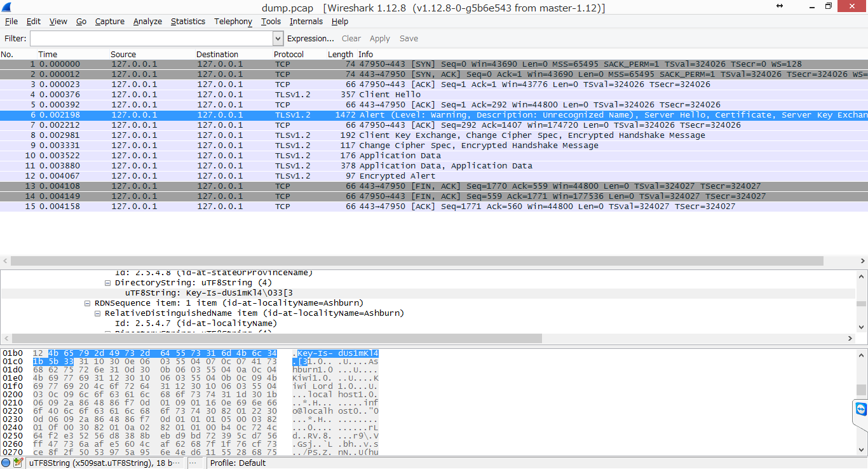Select the uTF8String Key-Is-dUs1mKl4 line

click(x=208, y=293)
